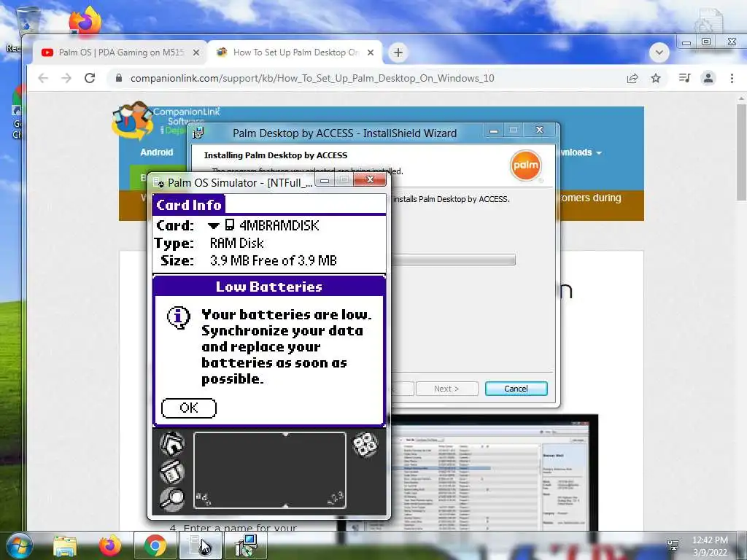
Task: Switch to How To Set Up Palm Desktop tab
Action: click(295, 52)
